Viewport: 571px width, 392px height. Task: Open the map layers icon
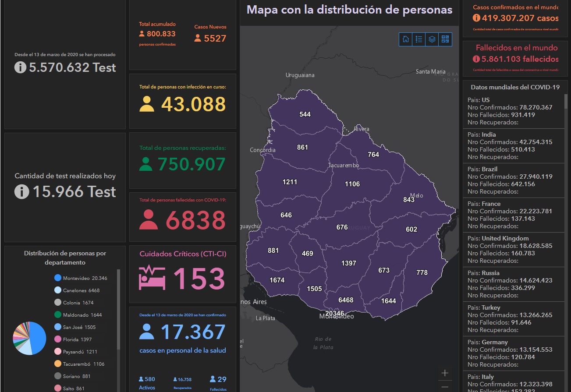coord(432,39)
